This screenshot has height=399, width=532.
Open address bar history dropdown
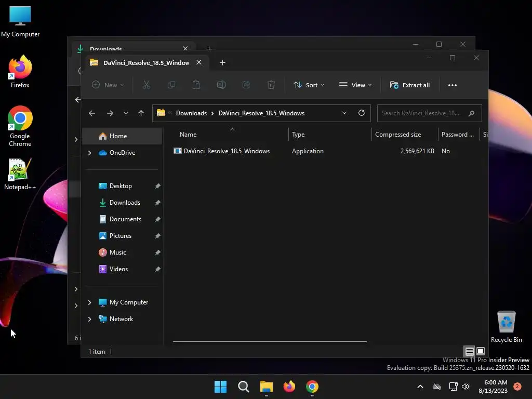click(x=344, y=113)
